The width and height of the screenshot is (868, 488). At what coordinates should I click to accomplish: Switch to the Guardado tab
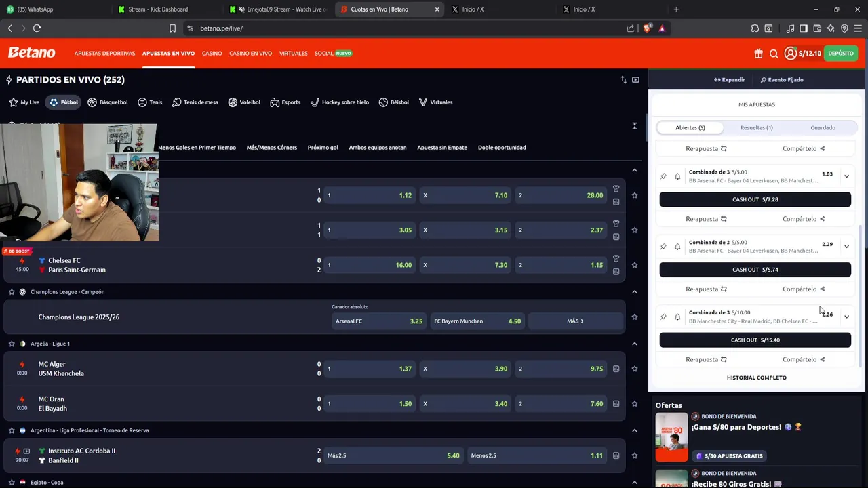[823, 127]
